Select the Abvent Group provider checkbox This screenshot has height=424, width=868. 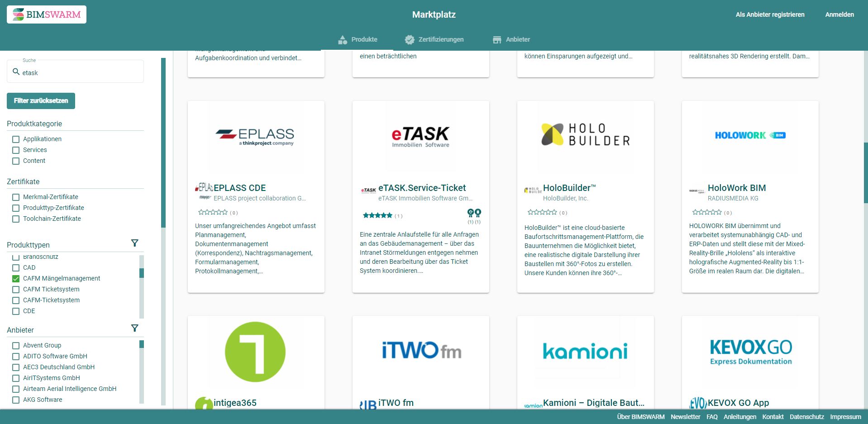(16, 346)
